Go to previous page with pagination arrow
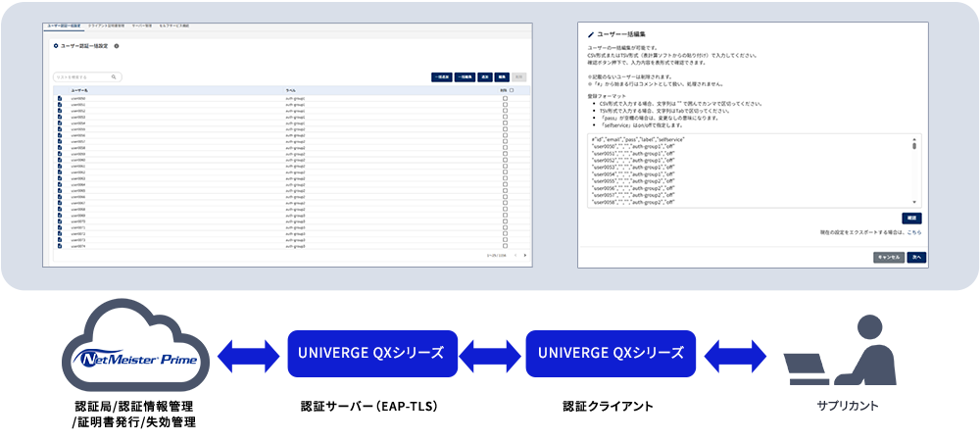980x441 pixels. coord(515,255)
